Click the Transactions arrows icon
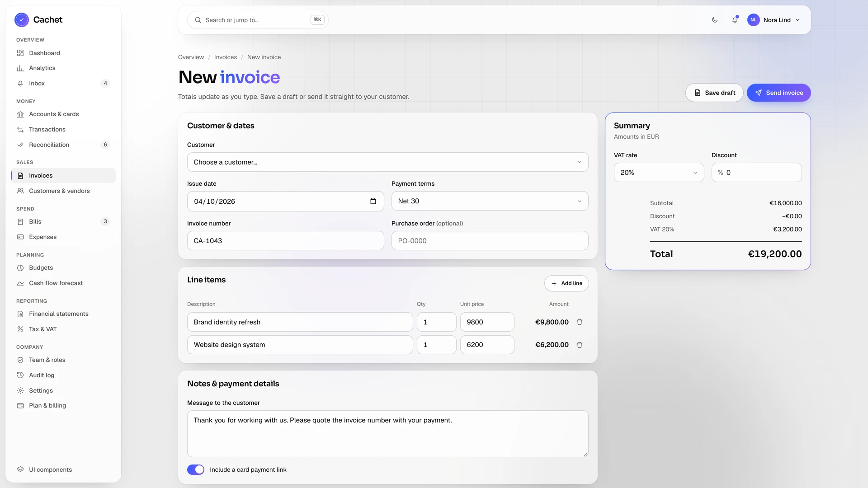The height and width of the screenshot is (488, 868). [20, 130]
